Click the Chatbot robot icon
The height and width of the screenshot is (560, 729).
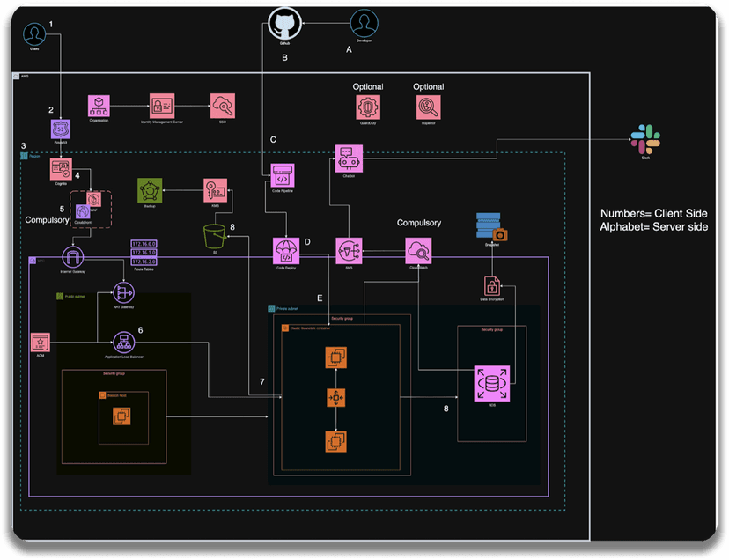(x=350, y=159)
